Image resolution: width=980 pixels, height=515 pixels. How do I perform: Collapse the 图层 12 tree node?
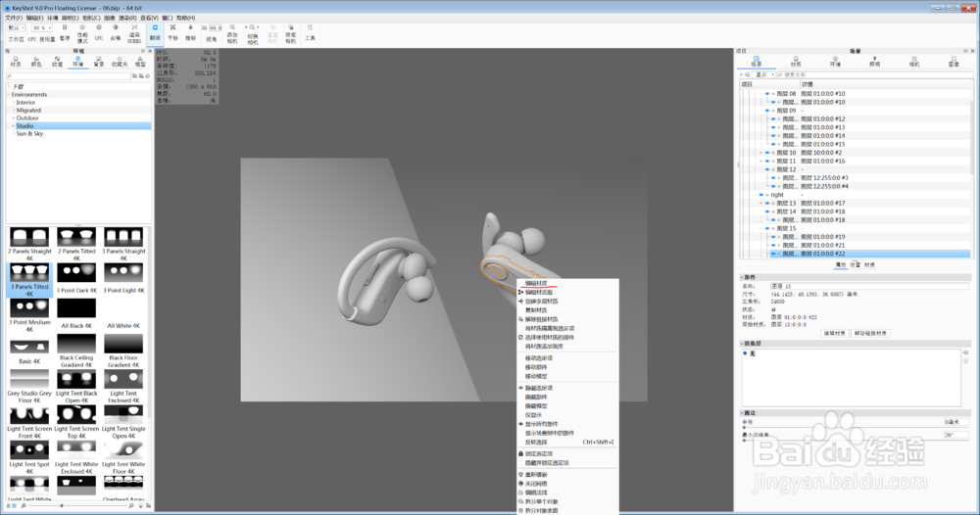point(760,169)
